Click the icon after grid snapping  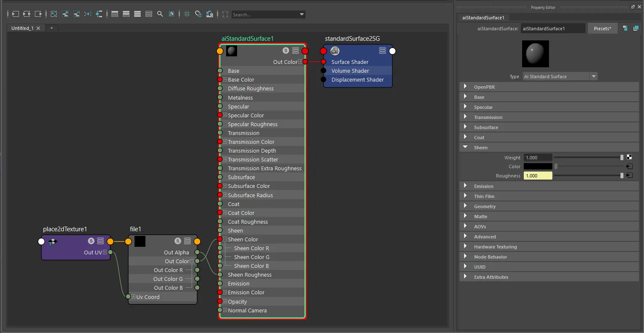click(x=210, y=14)
